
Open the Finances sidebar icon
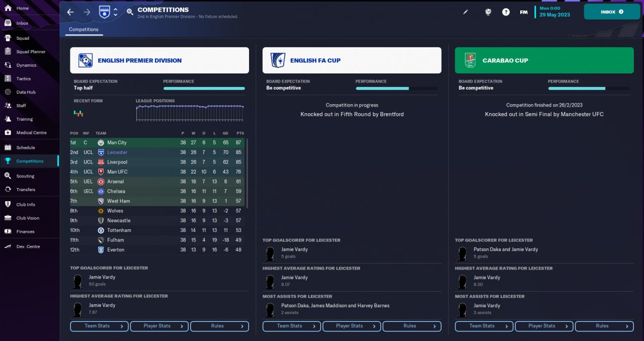(8, 232)
